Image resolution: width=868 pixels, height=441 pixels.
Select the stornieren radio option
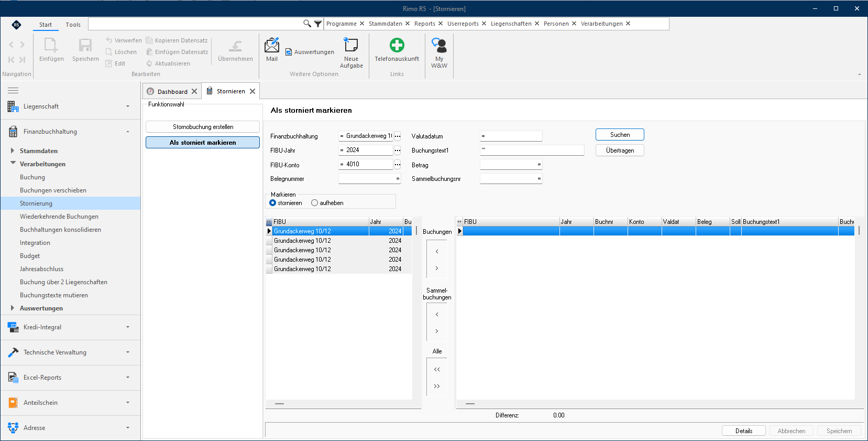272,203
